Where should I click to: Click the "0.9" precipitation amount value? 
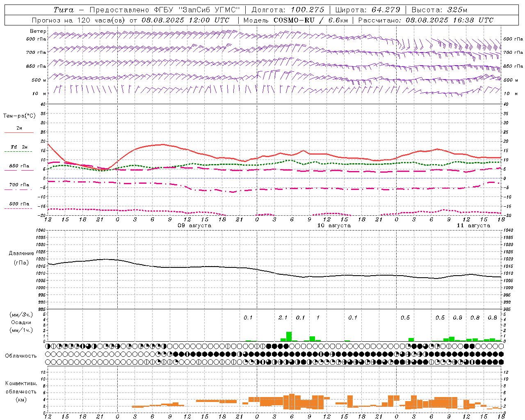458,318
